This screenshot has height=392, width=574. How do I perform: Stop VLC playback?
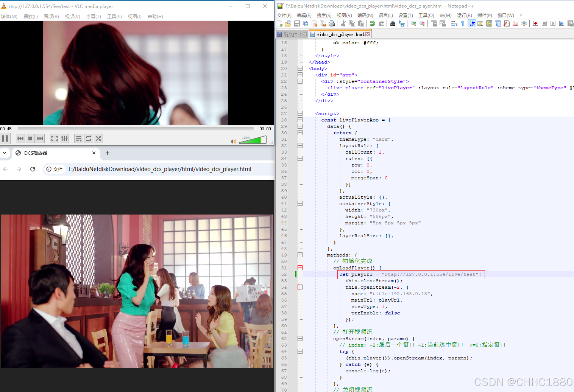(30, 138)
